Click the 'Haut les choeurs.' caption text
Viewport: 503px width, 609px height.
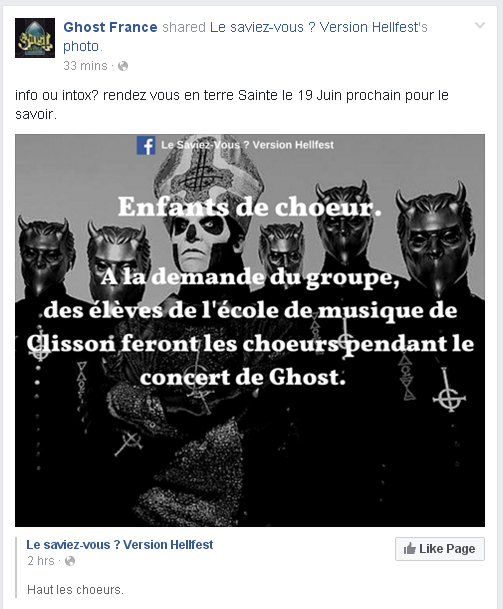point(75,590)
